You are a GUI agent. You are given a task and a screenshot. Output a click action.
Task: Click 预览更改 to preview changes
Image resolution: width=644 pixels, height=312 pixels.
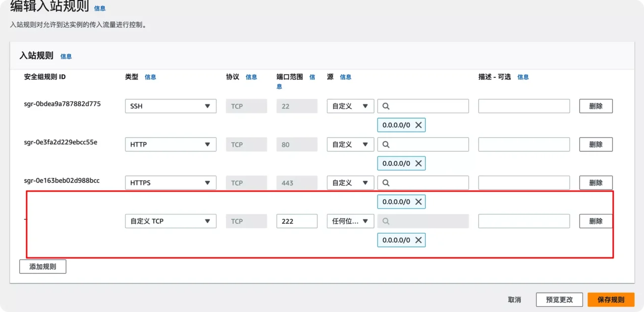[559, 300]
